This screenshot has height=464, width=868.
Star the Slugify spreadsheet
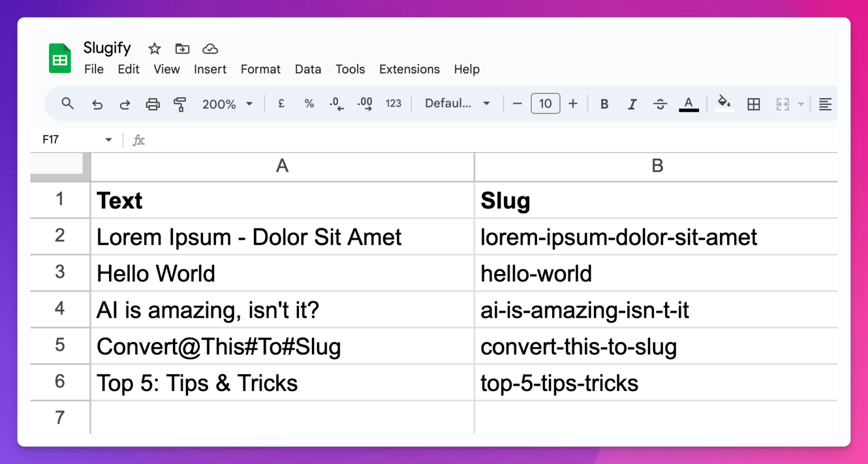click(x=154, y=49)
